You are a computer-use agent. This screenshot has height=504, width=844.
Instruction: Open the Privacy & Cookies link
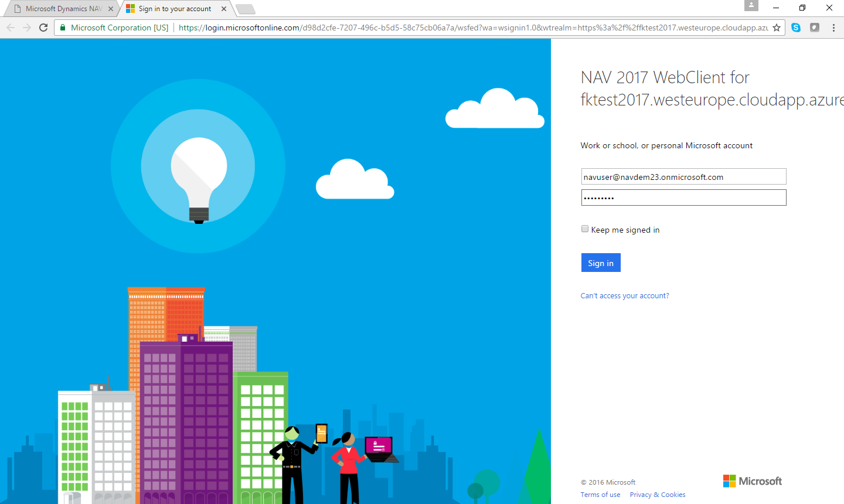tap(658, 495)
